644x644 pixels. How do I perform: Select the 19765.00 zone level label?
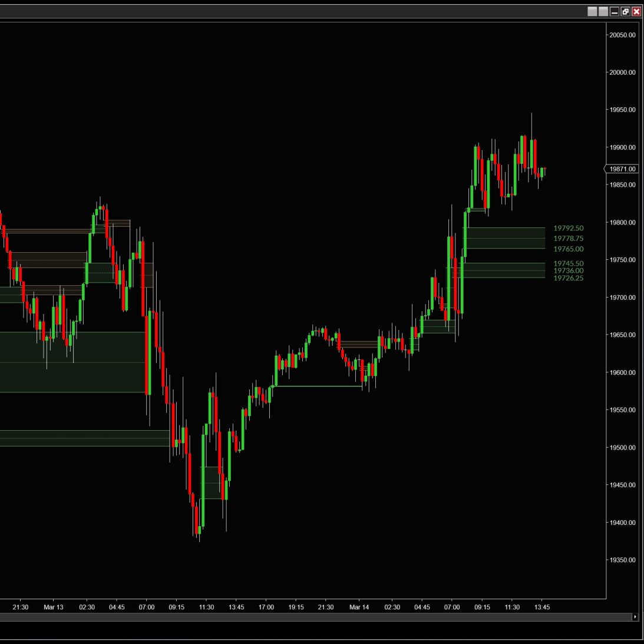568,249
